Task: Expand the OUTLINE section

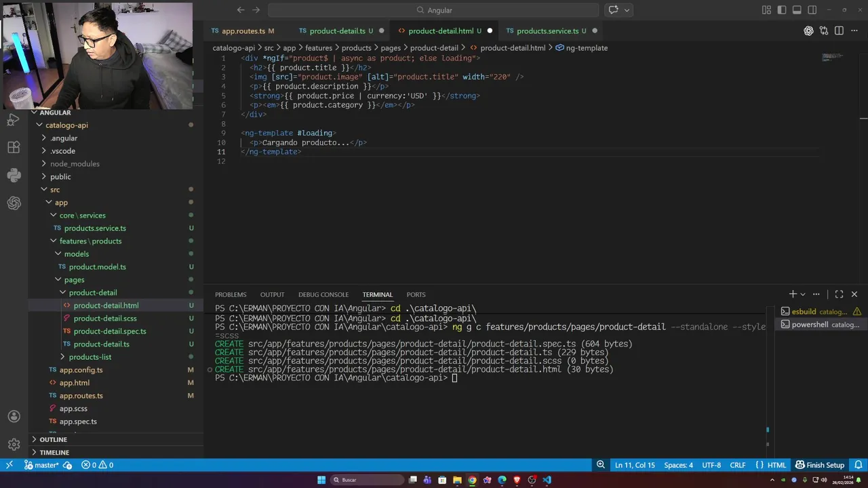Action: point(53,439)
